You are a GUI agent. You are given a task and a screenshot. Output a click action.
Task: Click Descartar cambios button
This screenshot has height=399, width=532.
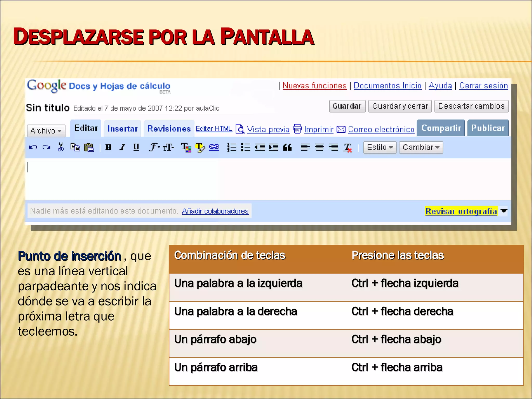coord(471,106)
